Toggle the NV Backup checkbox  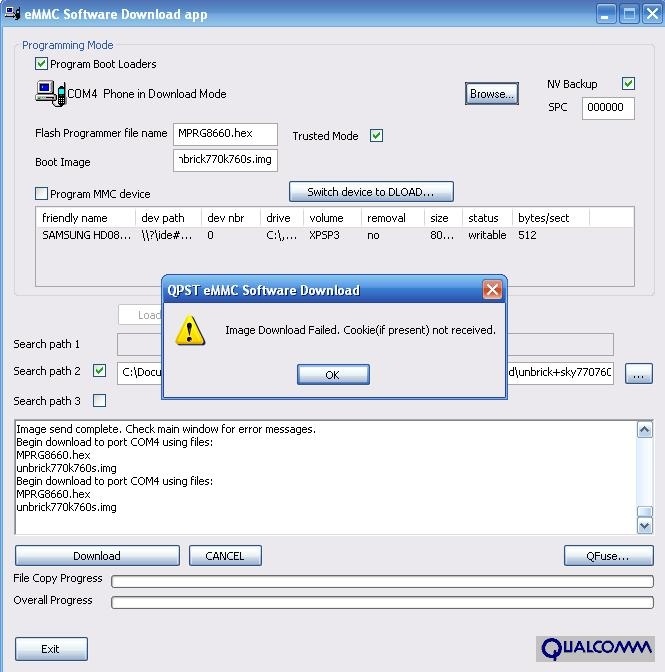point(628,84)
